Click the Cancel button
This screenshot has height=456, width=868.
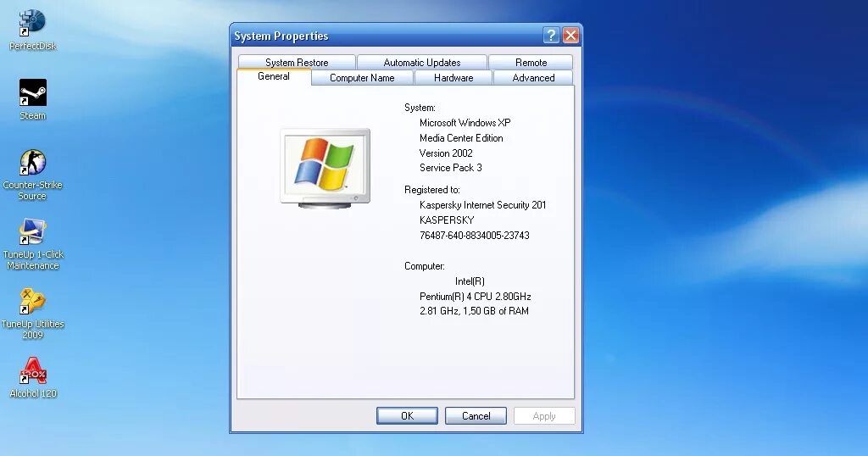[476, 415]
